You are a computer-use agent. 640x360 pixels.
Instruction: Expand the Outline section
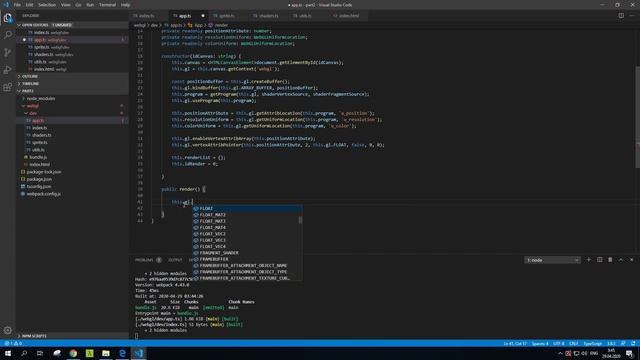pos(72,76)
